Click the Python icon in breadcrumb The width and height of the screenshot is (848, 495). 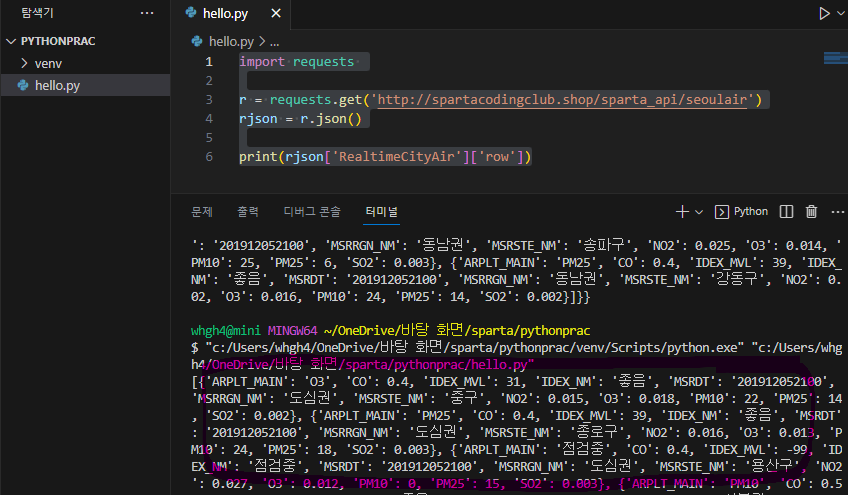click(197, 41)
